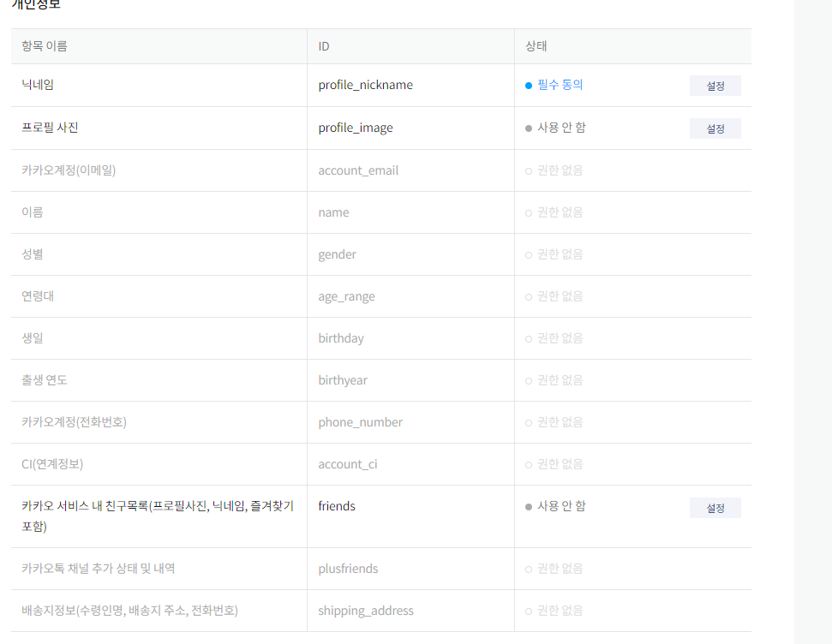This screenshot has width=832, height=644.
Task: Click 권한 없음 status in birthday row
Action: point(560,338)
